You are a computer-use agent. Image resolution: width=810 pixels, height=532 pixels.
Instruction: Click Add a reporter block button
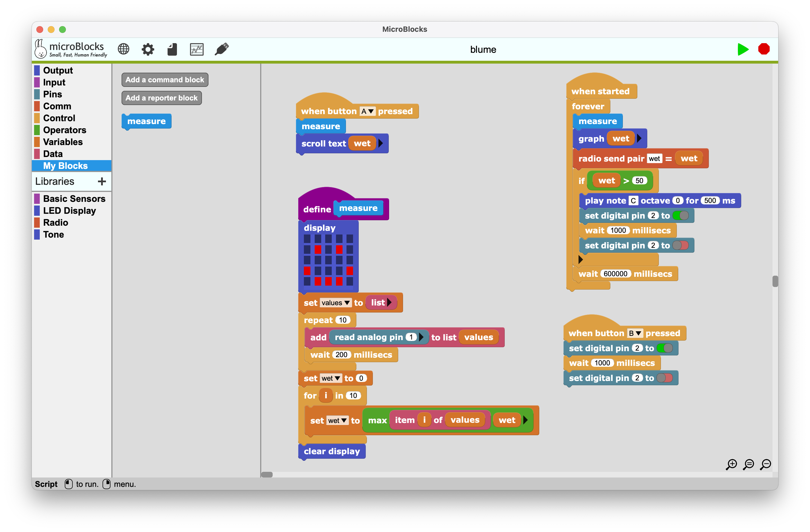tap(161, 98)
